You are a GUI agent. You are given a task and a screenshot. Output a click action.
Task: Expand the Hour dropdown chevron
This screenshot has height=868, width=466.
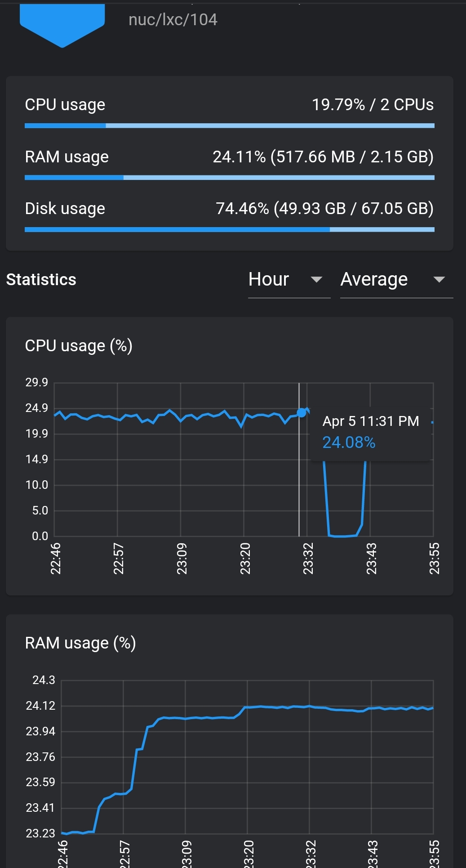[318, 281]
